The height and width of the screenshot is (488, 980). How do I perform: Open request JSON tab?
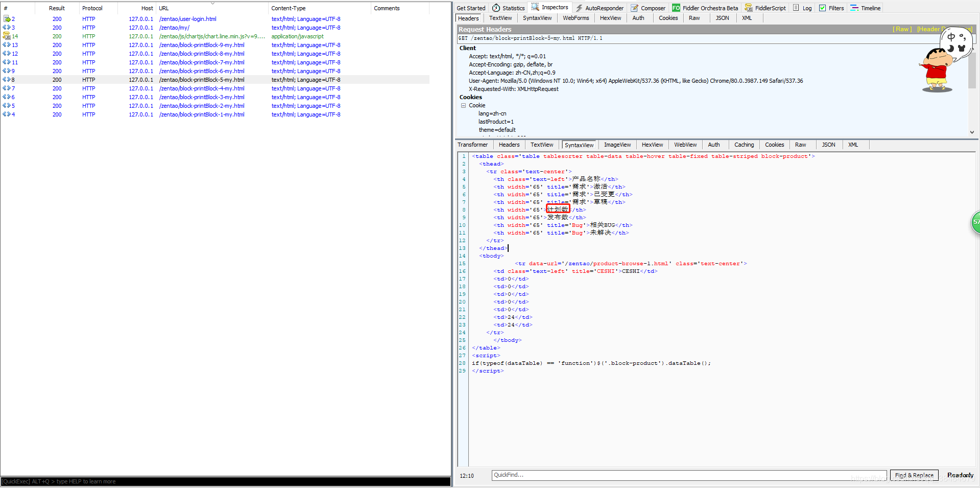click(722, 18)
